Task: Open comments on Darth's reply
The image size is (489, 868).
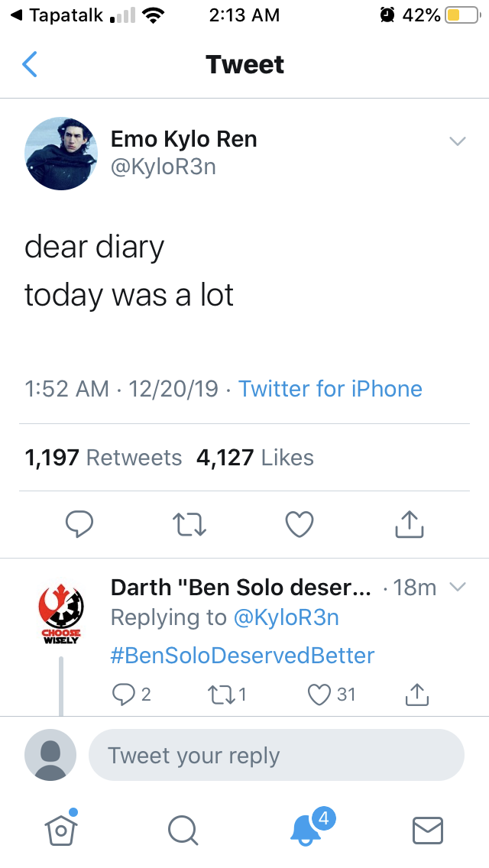Action: tap(131, 695)
